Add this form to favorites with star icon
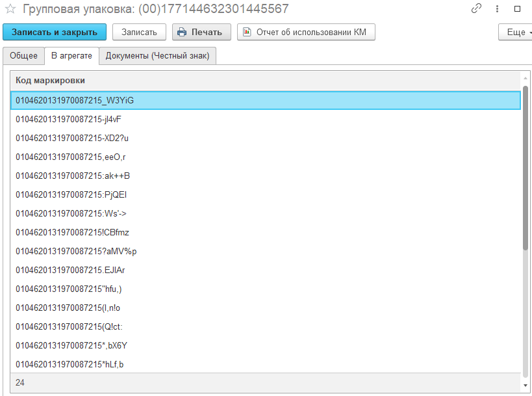Image resolution: width=532 pixels, height=396 pixels. 10,9
